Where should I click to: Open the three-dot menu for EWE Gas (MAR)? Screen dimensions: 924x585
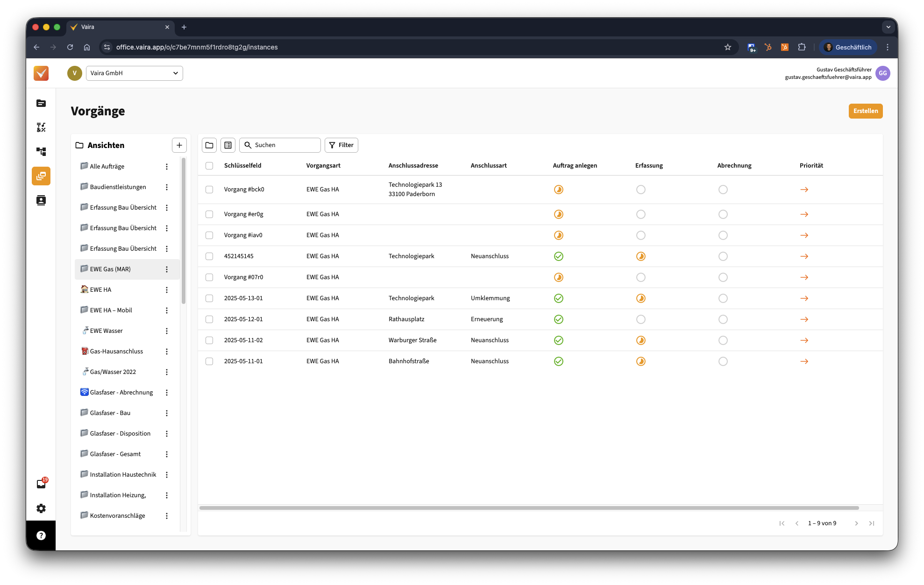coord(167,269)
